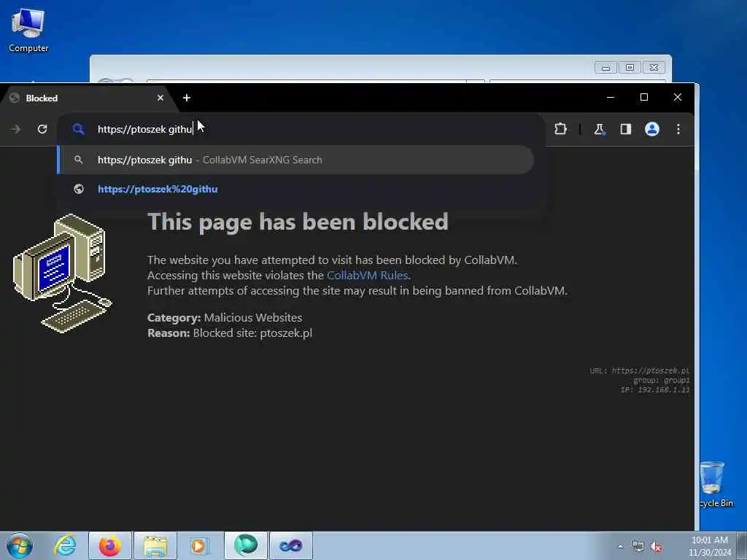Click the 'Reason: Blocked site: ptoszek.pl' line
This screenshot has height=560, width=747.
[230, 332]
